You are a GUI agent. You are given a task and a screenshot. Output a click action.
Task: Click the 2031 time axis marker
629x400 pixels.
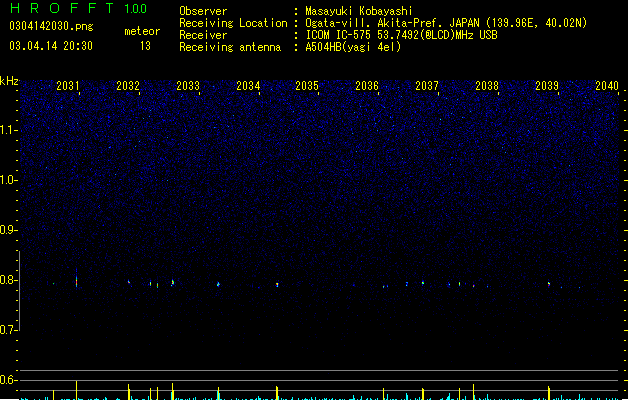68,86
